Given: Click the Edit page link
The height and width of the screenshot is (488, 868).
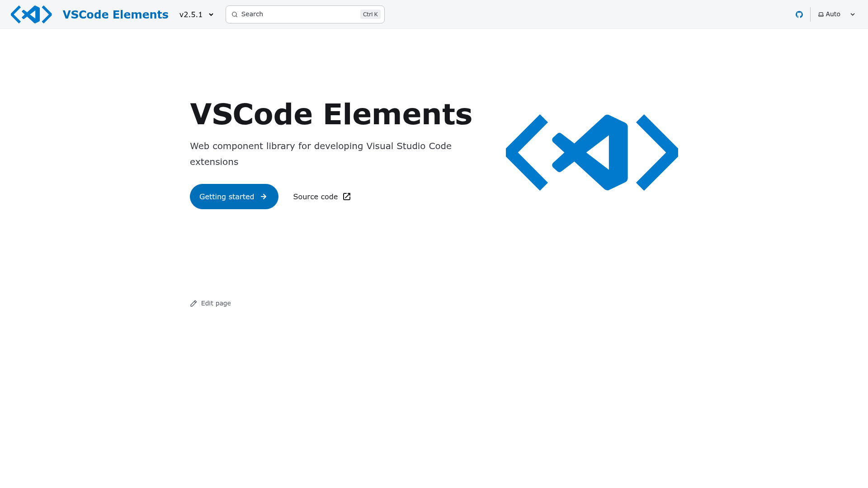Looking at the screenshot, I should tap(211, 303).
